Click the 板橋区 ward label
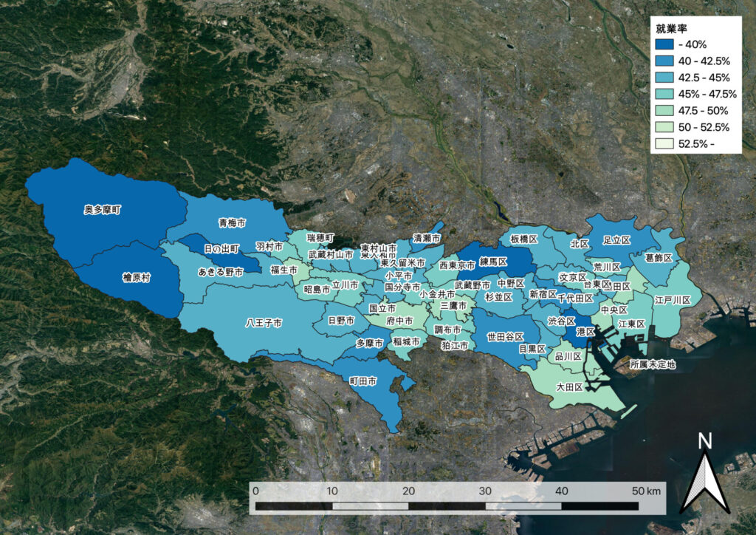This screenshot has height=535, width=756. click(x=524, y=239)
